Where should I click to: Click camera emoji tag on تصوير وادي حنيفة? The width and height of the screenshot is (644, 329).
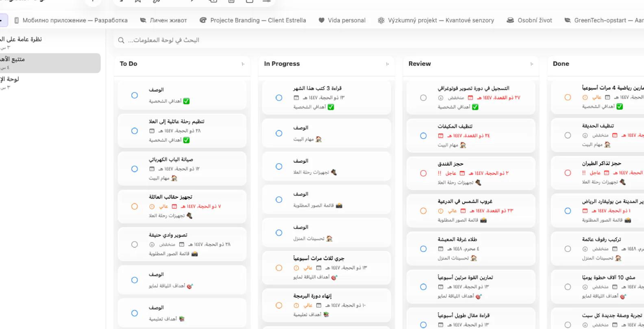coord(194,254)
